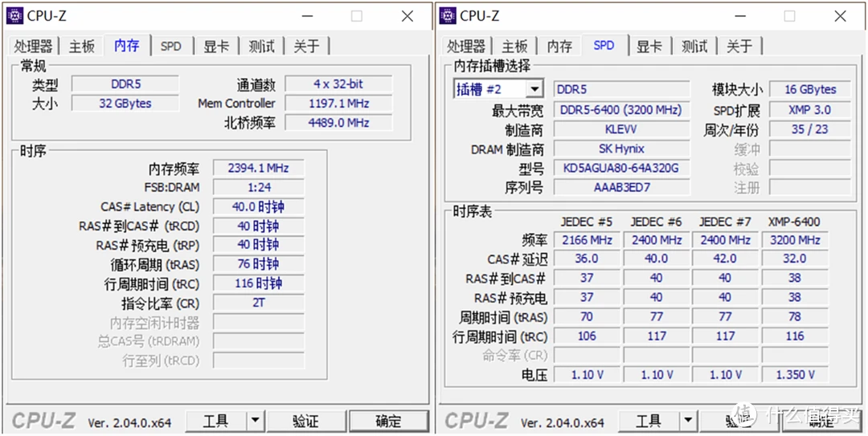This screenshot has width=868, height=436.
Task: Open the 处理器 tab in left CPU-Z window
Action: [33, 46]
